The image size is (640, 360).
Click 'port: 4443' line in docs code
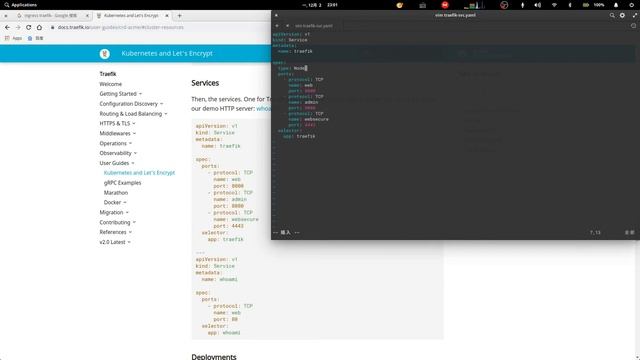tap(228, 226)
